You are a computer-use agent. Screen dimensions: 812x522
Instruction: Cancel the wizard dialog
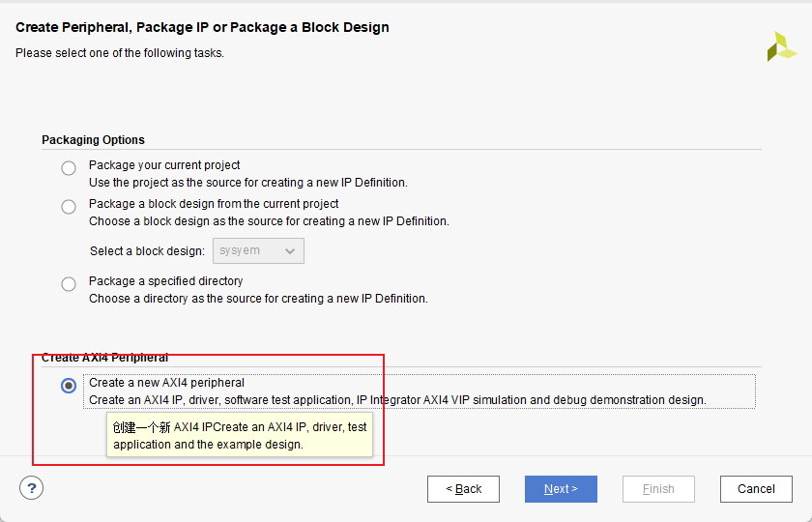click(x=756, y=489)
